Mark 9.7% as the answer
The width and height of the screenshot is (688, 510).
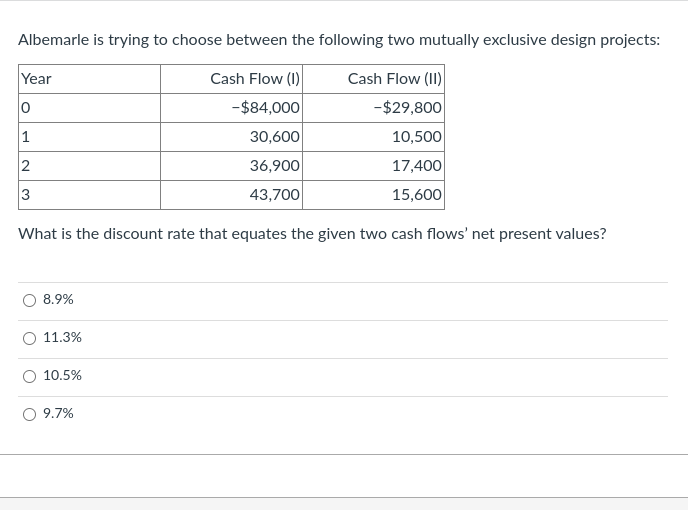(x=29, y=414)
